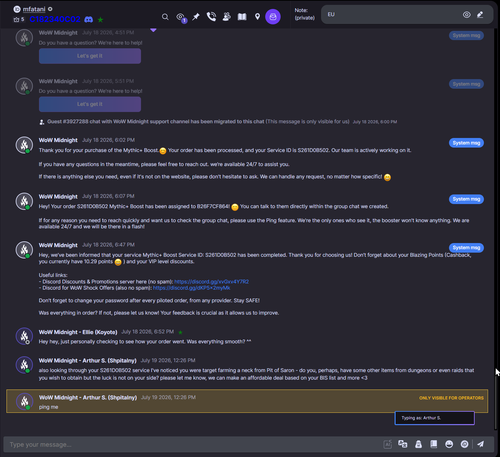Start a call with the phone icon

pyautogui.click(x=211, y=17)
